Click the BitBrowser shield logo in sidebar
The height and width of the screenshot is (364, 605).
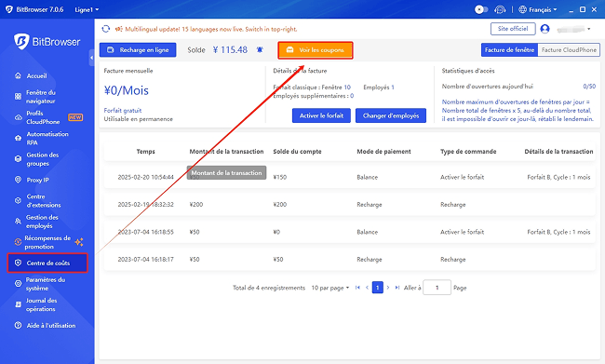click(x=21, y=41)
